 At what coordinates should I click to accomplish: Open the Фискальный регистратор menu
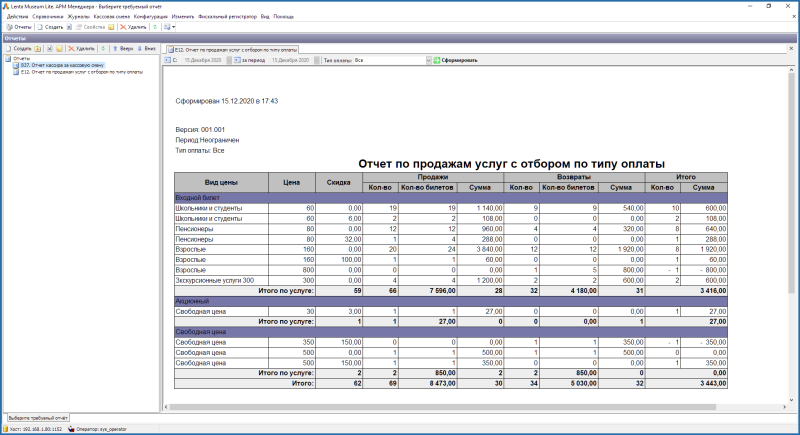point(229,16)
